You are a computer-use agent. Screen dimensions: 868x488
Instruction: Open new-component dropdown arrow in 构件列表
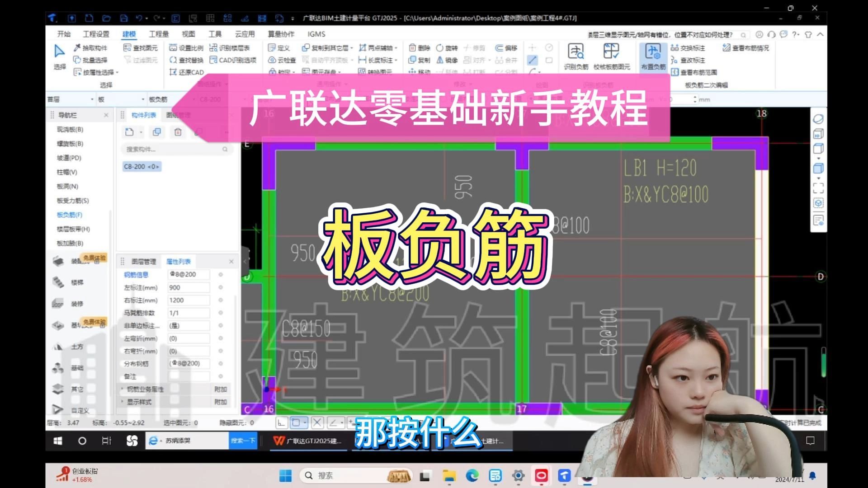click(141, 132)
